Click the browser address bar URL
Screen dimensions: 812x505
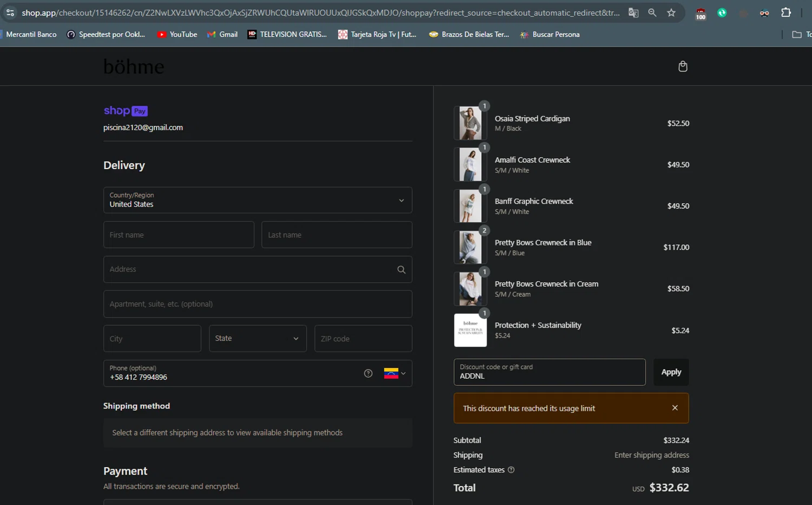click(320, 12)
